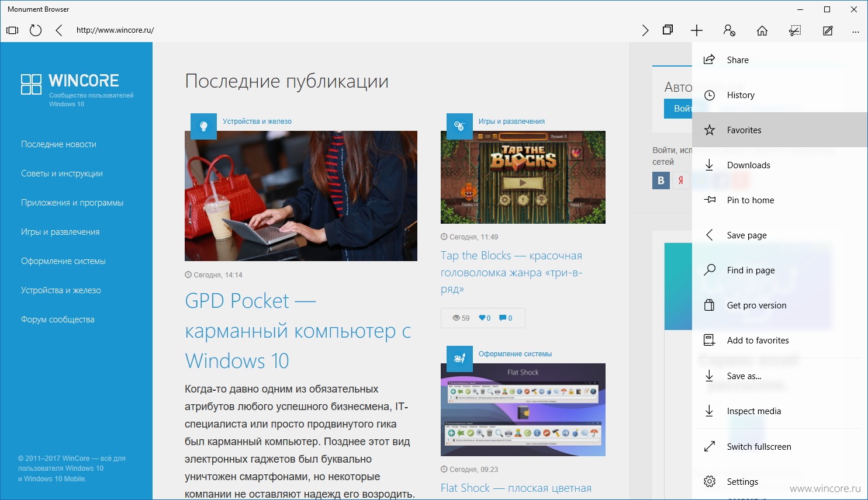Viewport: 868px width, 500px height.
Task: Open Tap the Blocks article title
Action: point(511,272)
